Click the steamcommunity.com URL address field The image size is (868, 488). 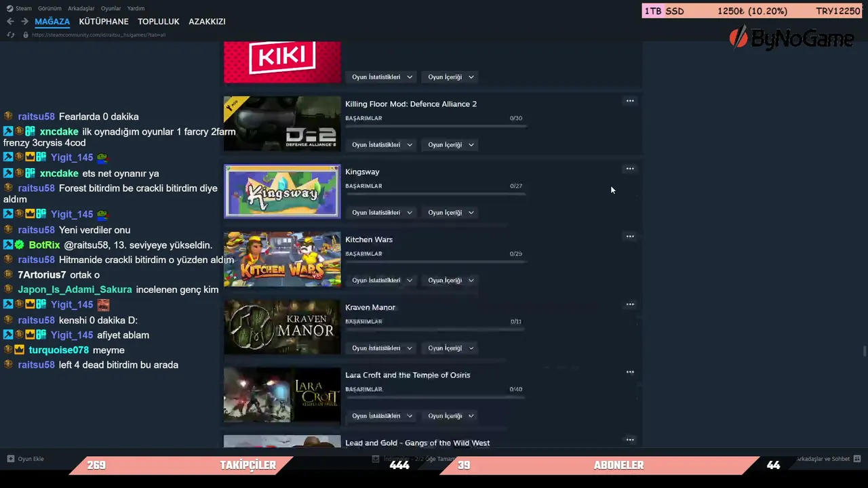[98, 35]
